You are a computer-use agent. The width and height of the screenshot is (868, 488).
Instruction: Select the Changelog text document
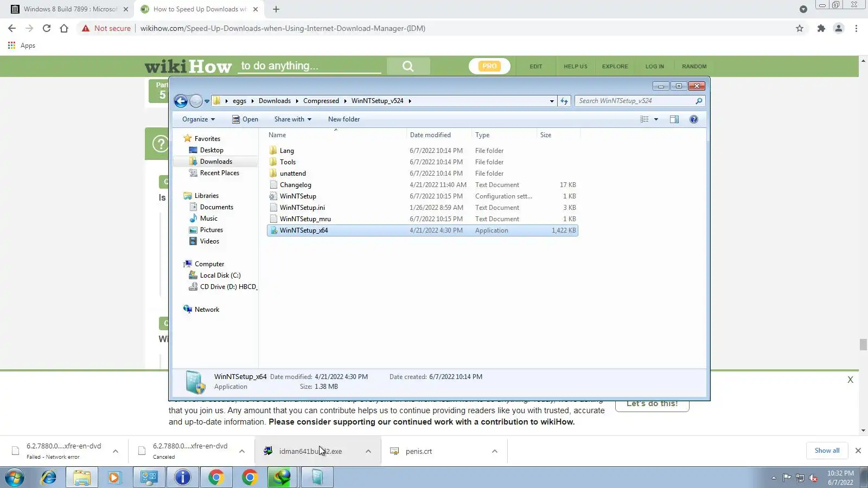click(422, 185)
